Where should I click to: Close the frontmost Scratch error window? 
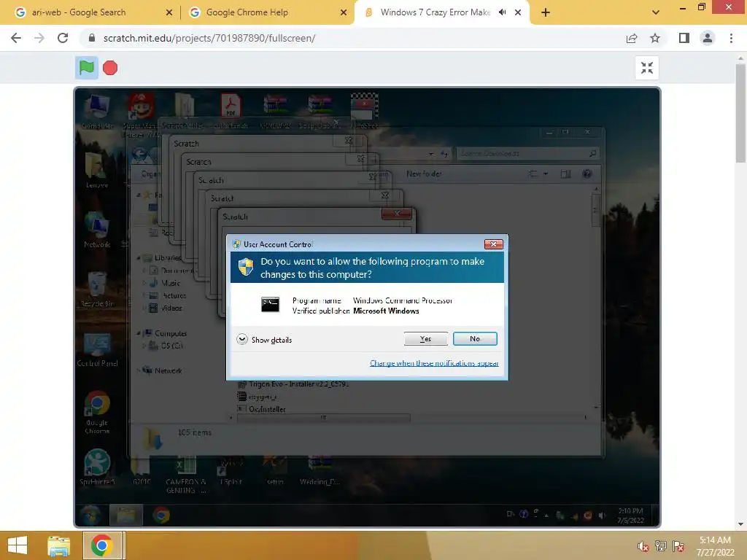click(x=396, y=214)
